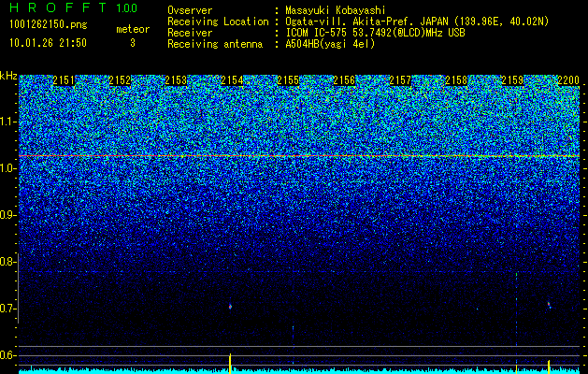The height and width of the screenshot is (374, 588).
Task: Click the 0.9 frequency axis label
Action: click(x=8, y=215)
